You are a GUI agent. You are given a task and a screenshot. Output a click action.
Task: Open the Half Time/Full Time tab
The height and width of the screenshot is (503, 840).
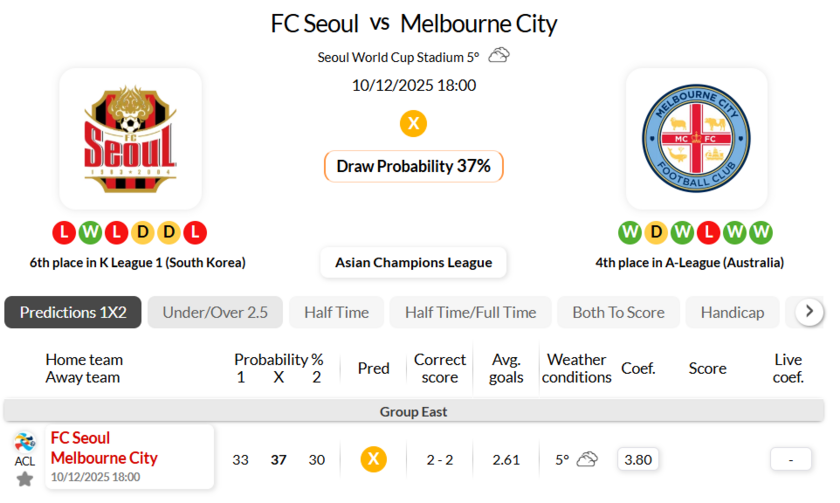pyautogui.click(x=470, y=312)
